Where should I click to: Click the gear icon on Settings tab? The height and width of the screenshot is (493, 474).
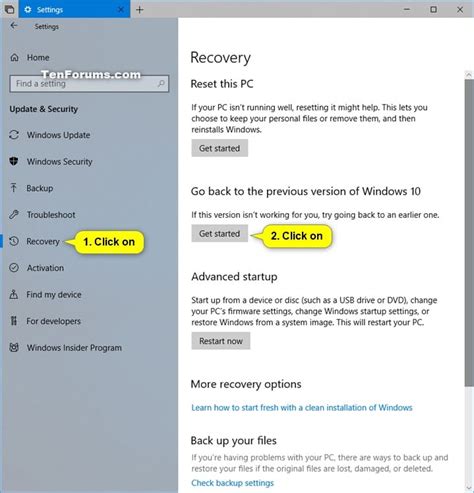pyautogui.click(x=28, y=10)
